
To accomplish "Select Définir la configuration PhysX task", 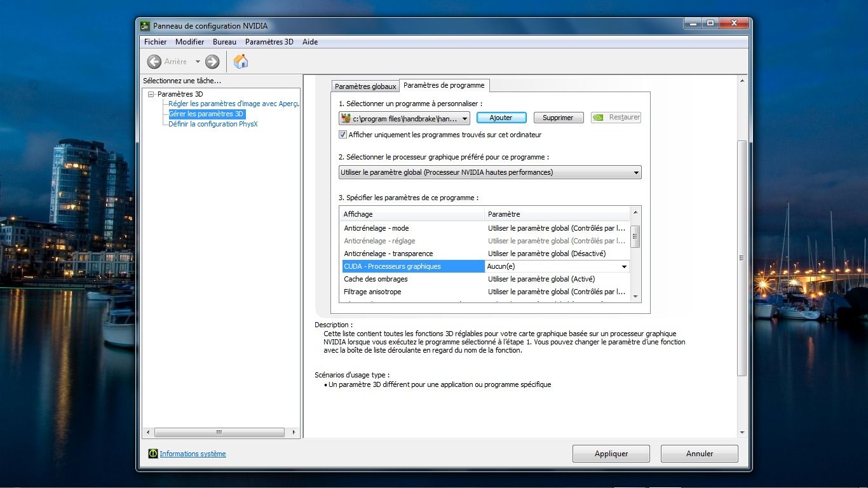I will (x=213, y=124).
